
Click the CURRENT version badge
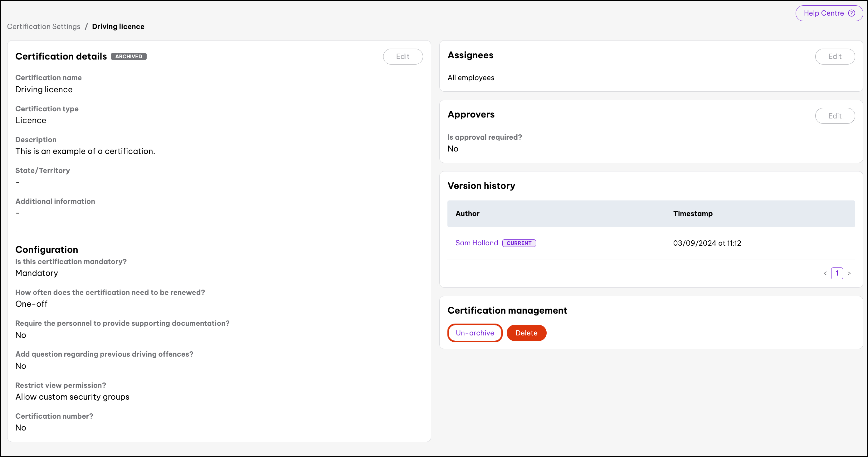pos(519,243)
